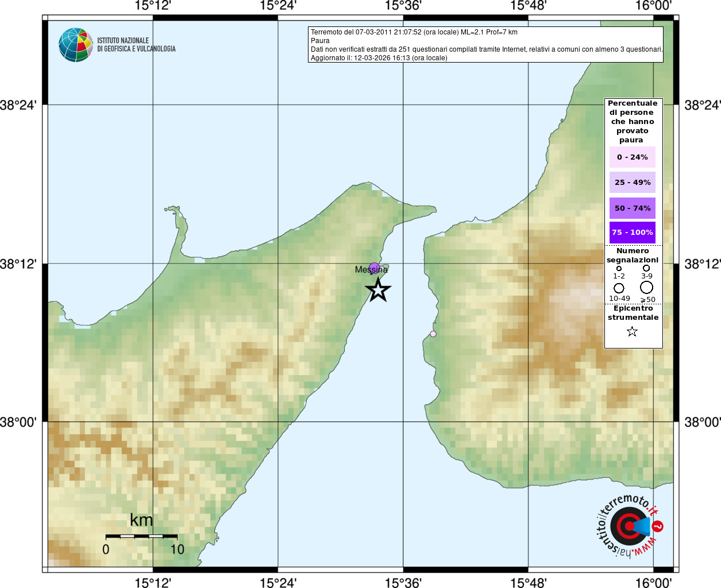Select the purple circle marker at Messina
The image size is (721, 588).
(374, 268)
